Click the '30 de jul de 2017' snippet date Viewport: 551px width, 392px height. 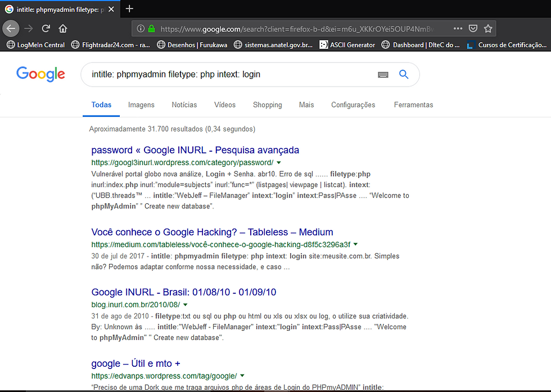pyautogui.click(x=118, y=256)
